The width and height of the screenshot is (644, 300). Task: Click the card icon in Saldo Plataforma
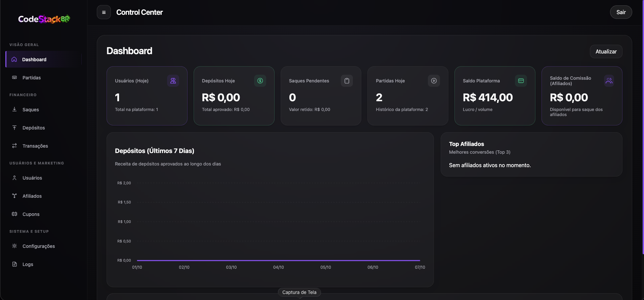pyautogui.click(x=521, y=81)
